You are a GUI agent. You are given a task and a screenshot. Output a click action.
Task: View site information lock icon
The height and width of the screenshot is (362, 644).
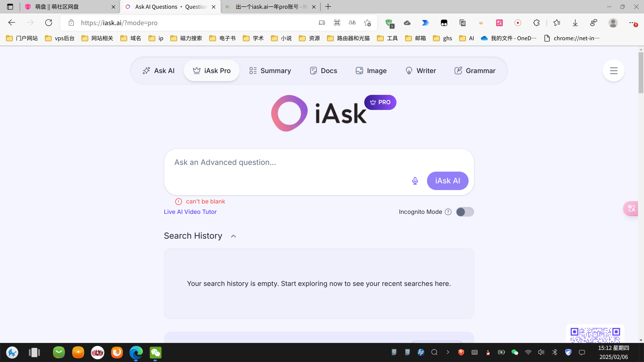tap(71, 23)
